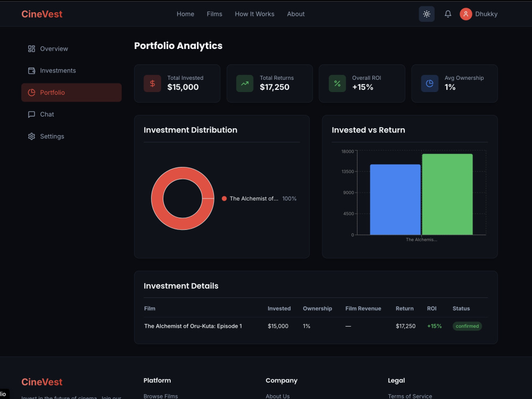Open Browse Films footer link
The width and height of the screenshot is (532, 399).
click(x=161, y=396)
